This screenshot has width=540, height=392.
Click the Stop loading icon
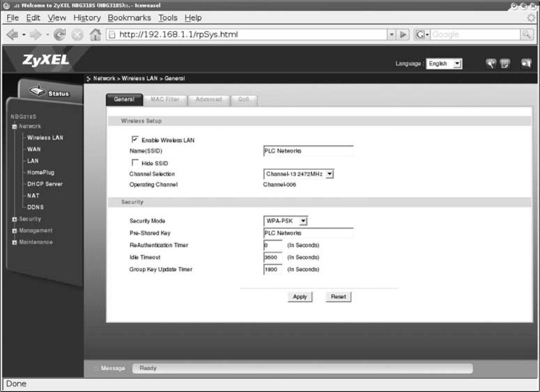pyautogui.click(x=77, y=34)
